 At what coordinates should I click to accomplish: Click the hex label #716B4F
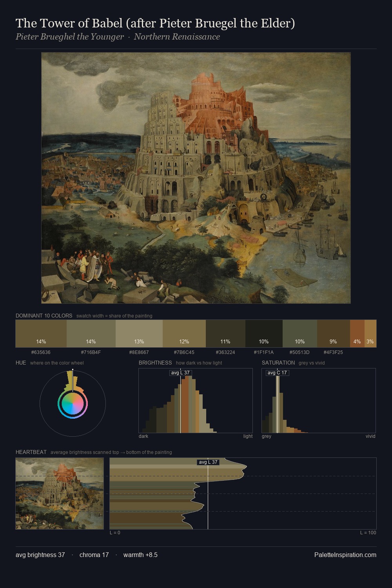pos(91,352)
